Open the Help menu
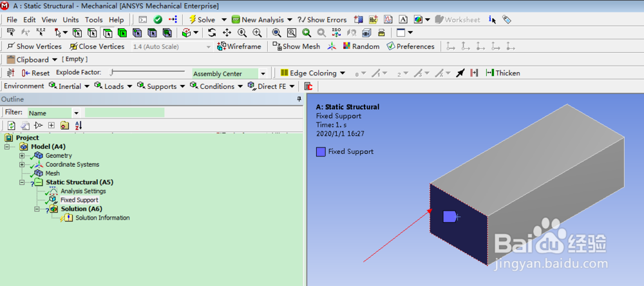The width and height of the screenshot is (644, 286). pyautogui.click(x=116, y=20)
